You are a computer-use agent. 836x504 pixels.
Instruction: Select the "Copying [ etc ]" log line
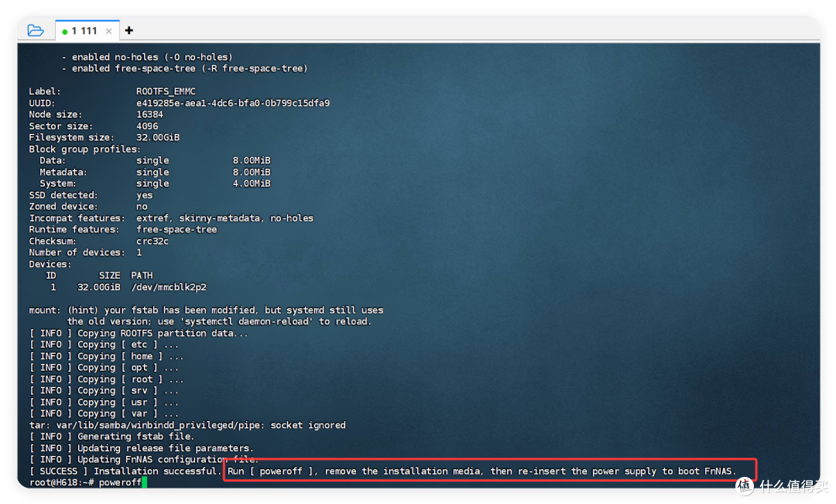click(104, 345)
